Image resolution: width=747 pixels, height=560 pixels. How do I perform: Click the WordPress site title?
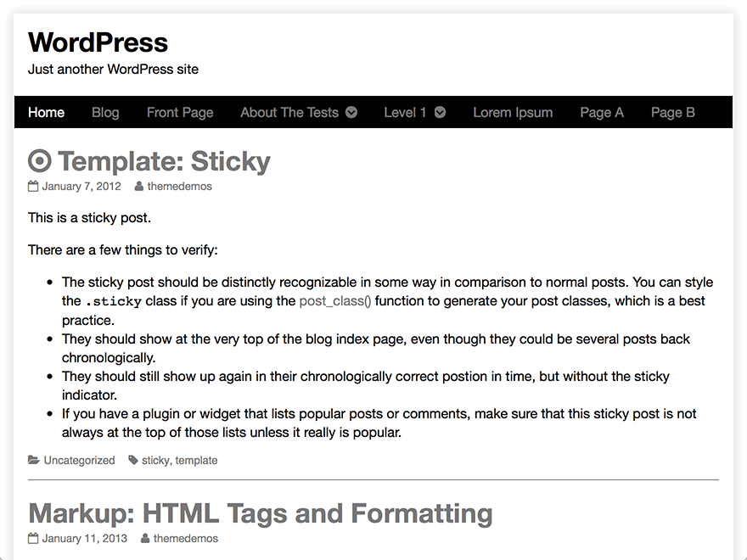[x=98, y=42]
